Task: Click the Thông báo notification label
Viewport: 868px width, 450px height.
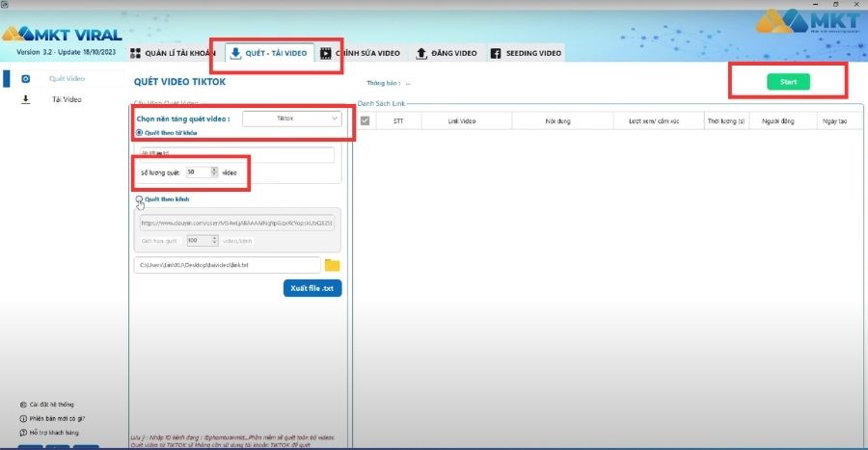Action: [x=383, y=83]
